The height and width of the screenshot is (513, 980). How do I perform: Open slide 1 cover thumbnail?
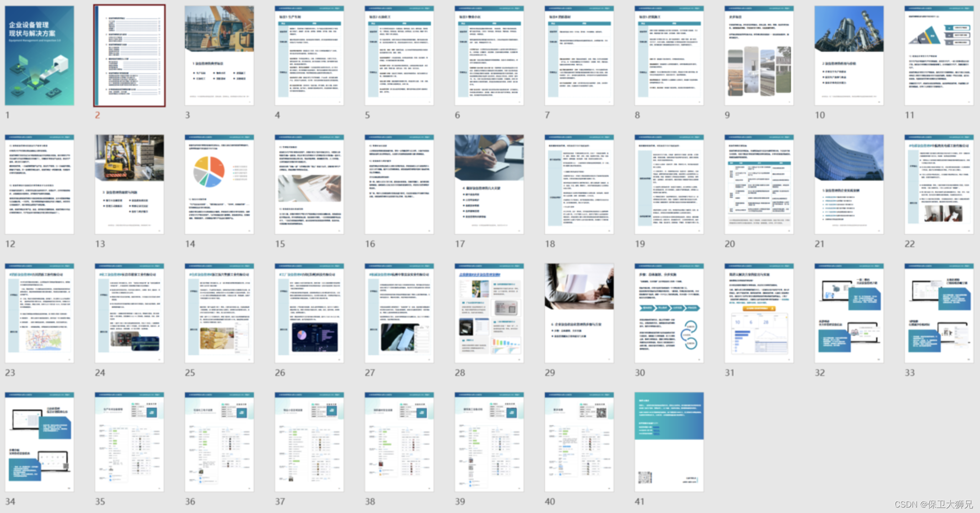(39, 56)
